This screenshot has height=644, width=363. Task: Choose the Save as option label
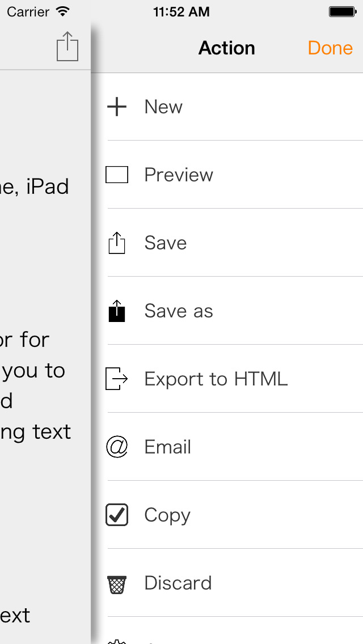click(179, 311)
